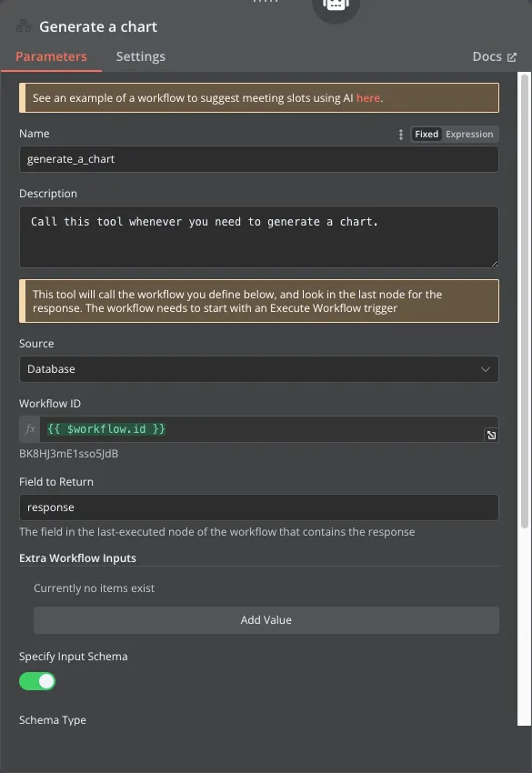This screenshot has height=773, width=532.
Task: Open the expression editor expand icon
Action: pyautogui.click(x=491, y=435)
